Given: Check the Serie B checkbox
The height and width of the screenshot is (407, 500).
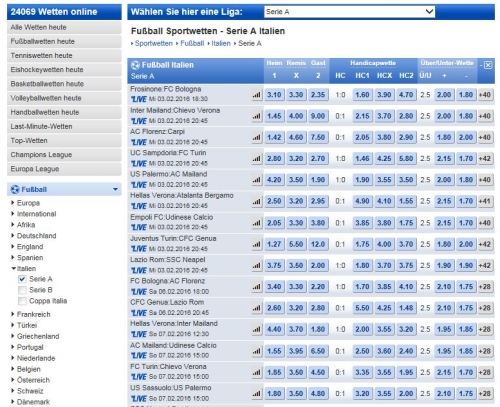Looking at the screenshot, I should (x=22, y=290).
